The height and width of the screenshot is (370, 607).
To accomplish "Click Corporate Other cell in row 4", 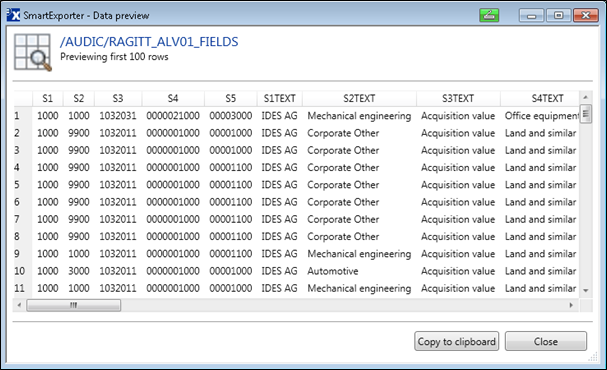I will 359,168.
